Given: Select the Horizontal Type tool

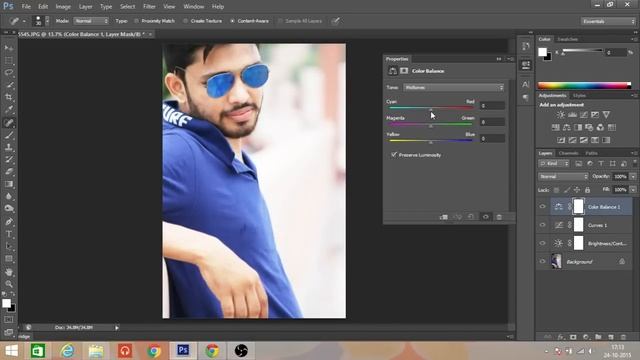Looking at the screenshot, I should [9, 234].
